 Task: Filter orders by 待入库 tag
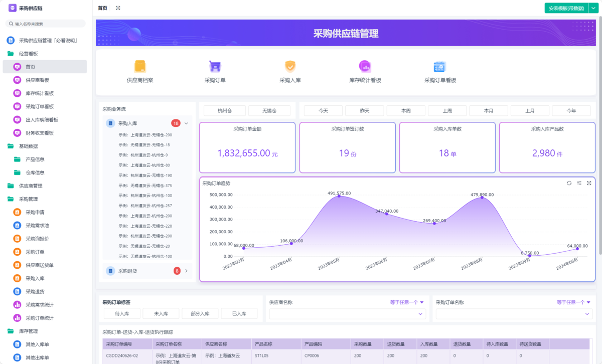[x=122, y=313]
